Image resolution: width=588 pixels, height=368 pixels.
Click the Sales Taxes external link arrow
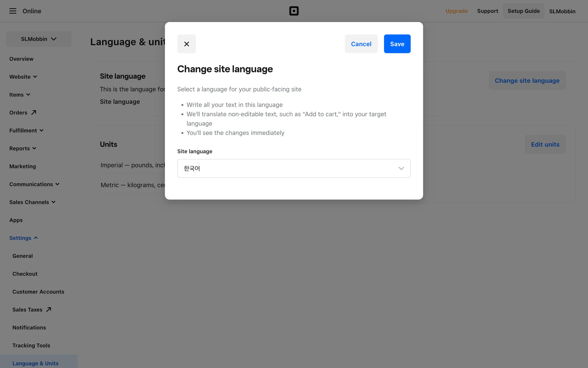[49, 310]
